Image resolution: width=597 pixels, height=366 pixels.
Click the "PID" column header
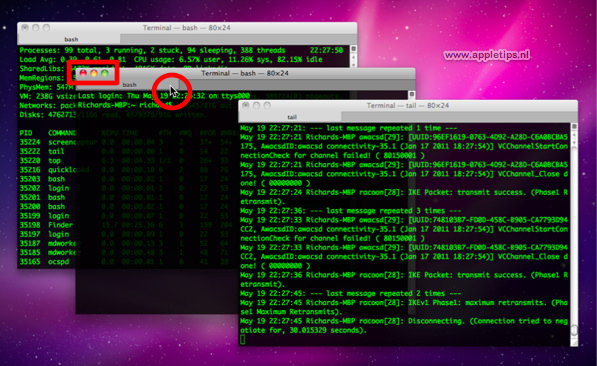click(x=26, y=133)
